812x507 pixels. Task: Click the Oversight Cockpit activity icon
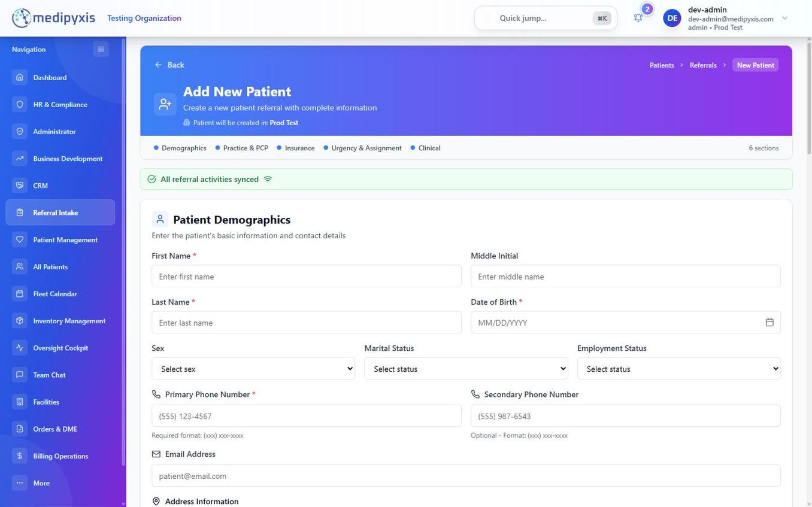coord(20,348)
